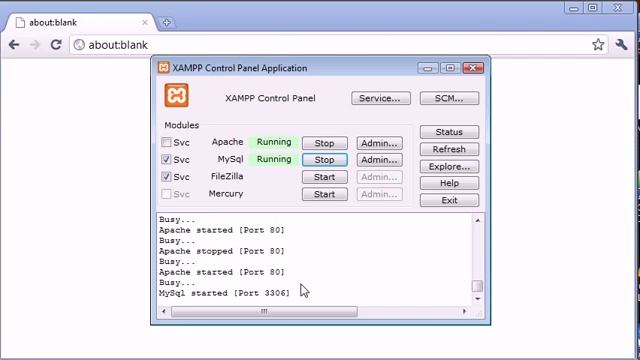The height and width of the screenshot is (360, 640).
Task: Stop the MySql module
Action: pyautogui.click(x=324, y=160)
